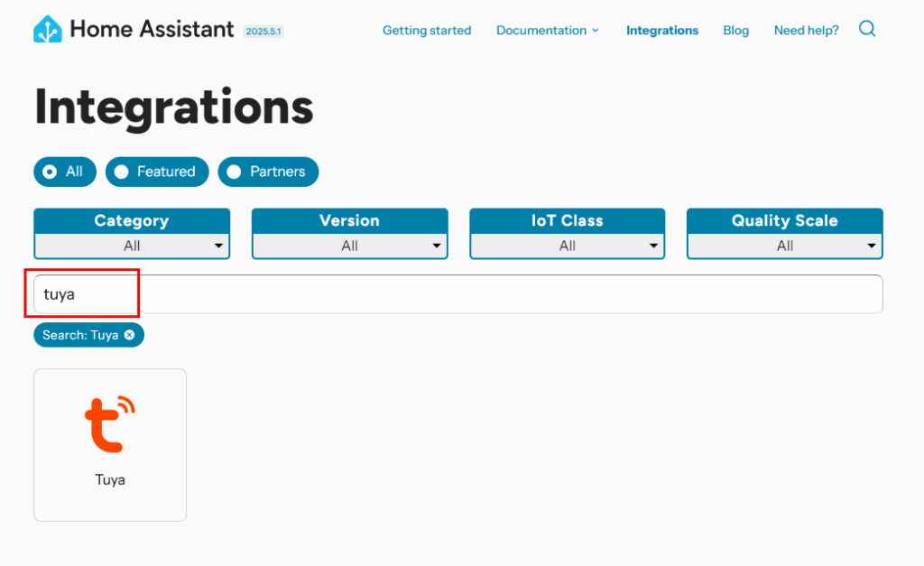
Task: Open the site search magnifier icon
Action: click(x=867, y=29)
